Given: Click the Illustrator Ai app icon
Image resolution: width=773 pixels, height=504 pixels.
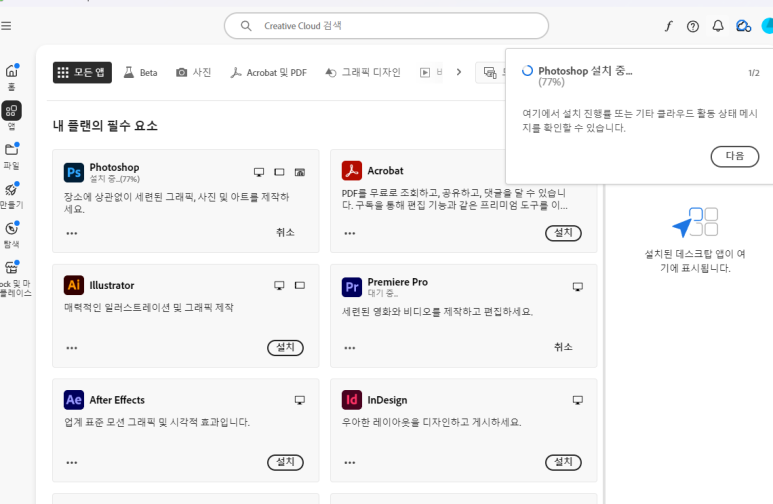Looking at the screenshot, I should pyautogui.click(x=74, y=285).
